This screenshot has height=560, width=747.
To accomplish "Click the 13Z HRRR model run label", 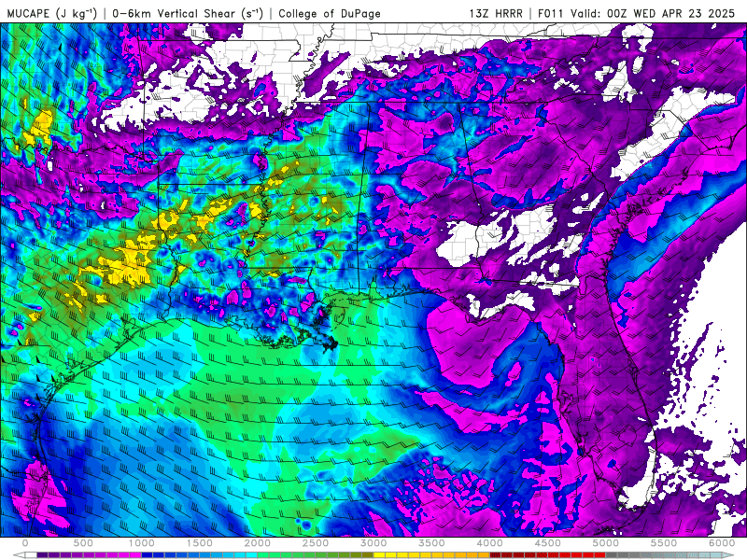I will (x=496, y=13).
